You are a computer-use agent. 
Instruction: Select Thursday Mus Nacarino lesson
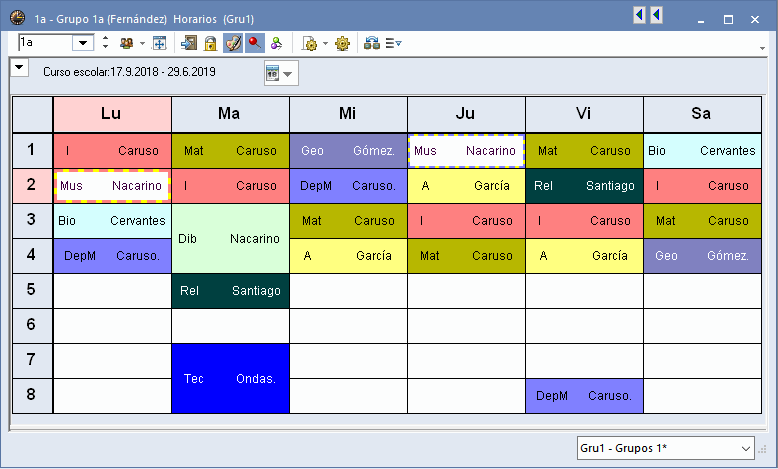pos(466,151)
